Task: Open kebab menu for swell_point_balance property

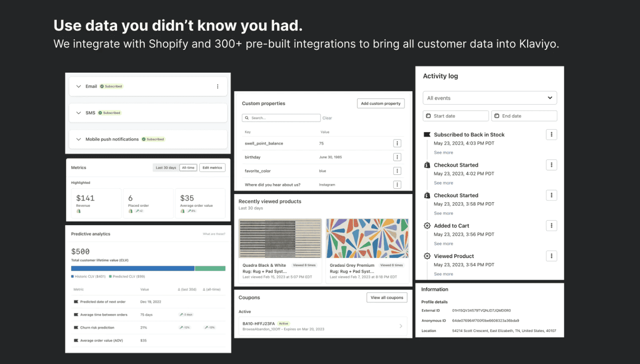Action: (x=397, y=143)
